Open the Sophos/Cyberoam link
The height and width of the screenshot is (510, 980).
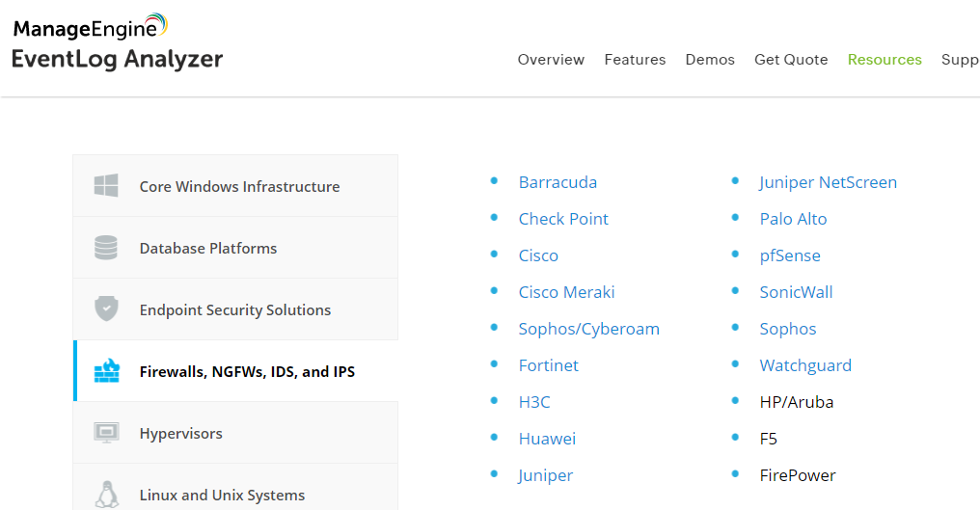click(x=588, y=329)
